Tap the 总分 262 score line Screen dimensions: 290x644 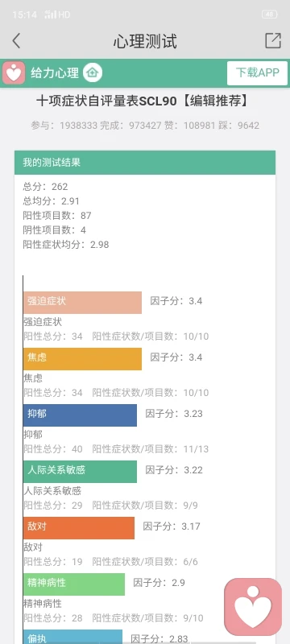click(45, 187)
